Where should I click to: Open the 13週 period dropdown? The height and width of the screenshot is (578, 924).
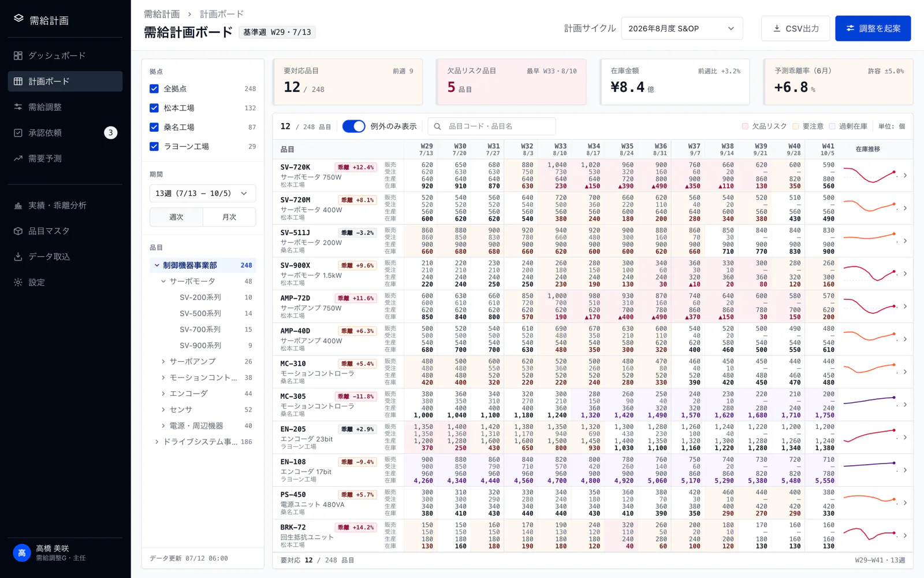pos(203,193)
